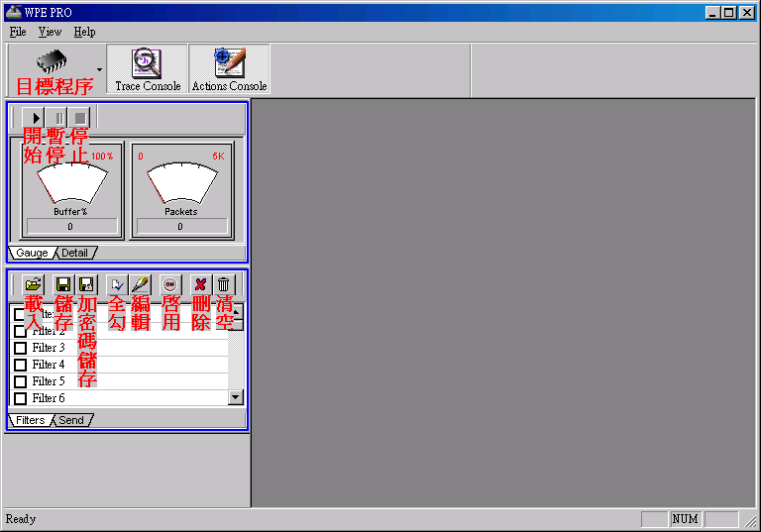
Task: Click the Buffer% value field
Action: [71, 226]
